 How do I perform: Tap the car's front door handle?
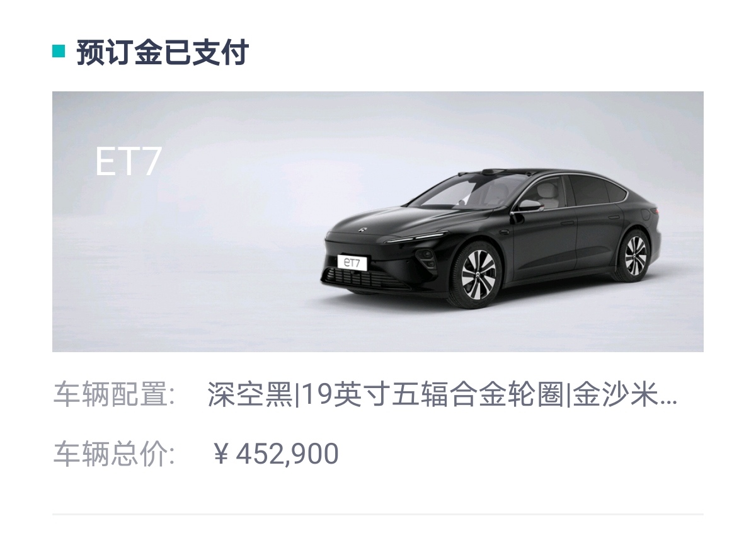pos(568,222)
